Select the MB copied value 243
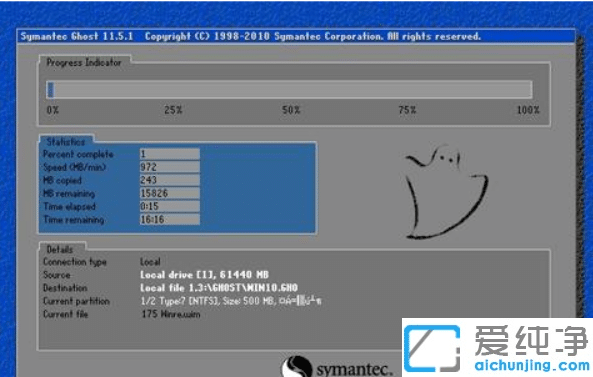 coord(169,180)
